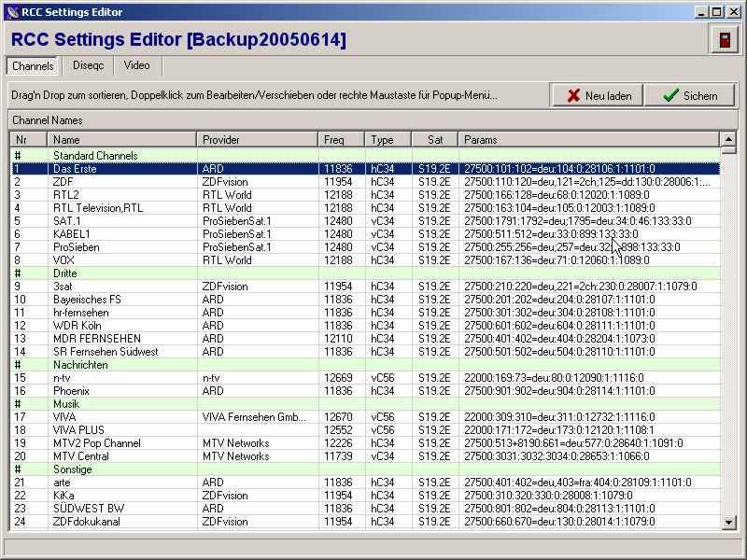Click the Sichern button
747x560 pixels.
(689, 96)
